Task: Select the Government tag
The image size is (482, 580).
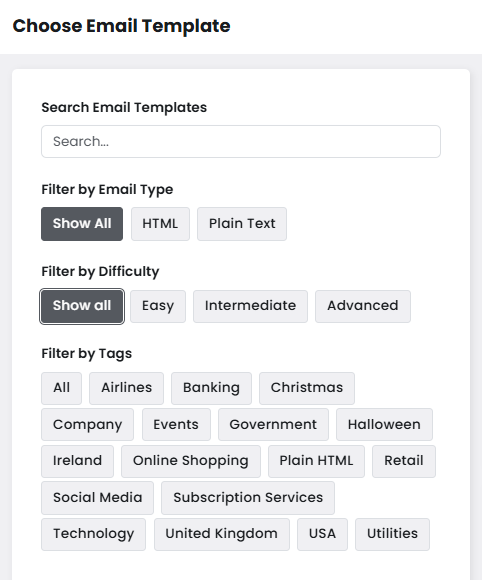Action: tap(273, 425)
